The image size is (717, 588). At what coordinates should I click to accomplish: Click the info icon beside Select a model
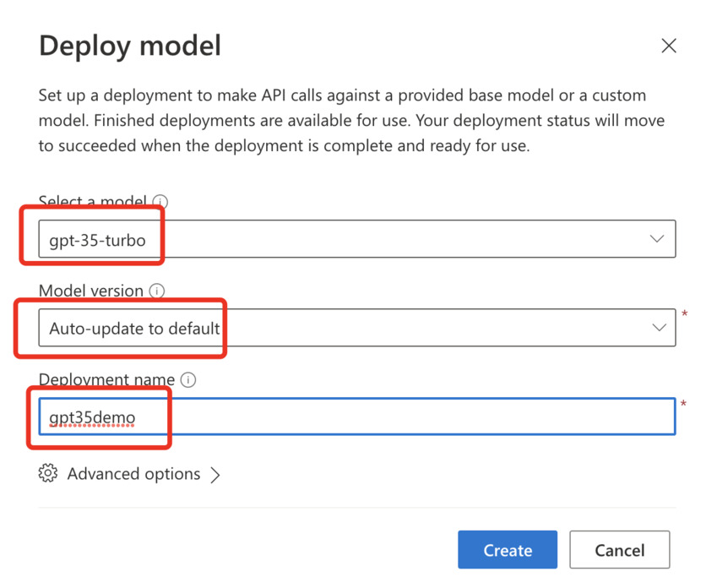tap(160, 201)
